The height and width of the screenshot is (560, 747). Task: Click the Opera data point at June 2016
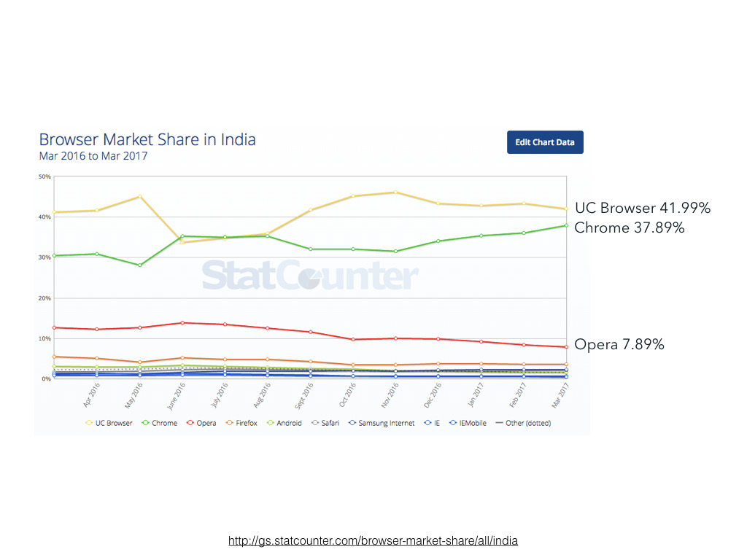click(182, 322)
